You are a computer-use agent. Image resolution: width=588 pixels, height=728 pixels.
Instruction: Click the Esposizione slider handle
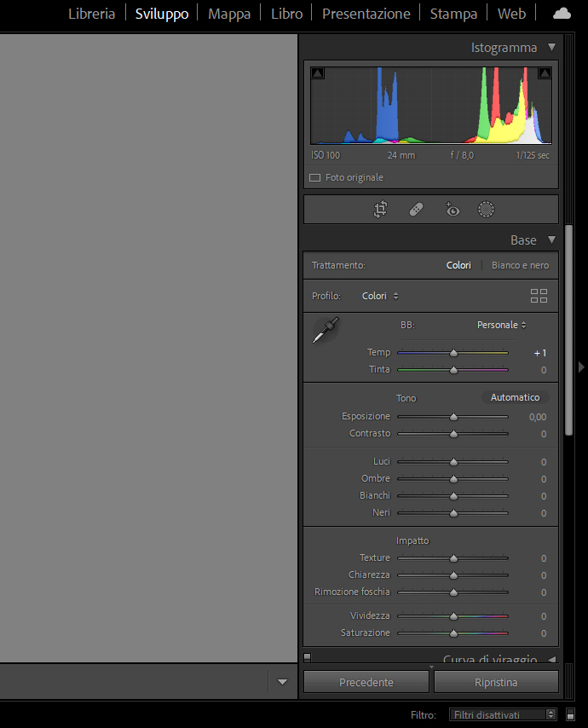point(453,417)
